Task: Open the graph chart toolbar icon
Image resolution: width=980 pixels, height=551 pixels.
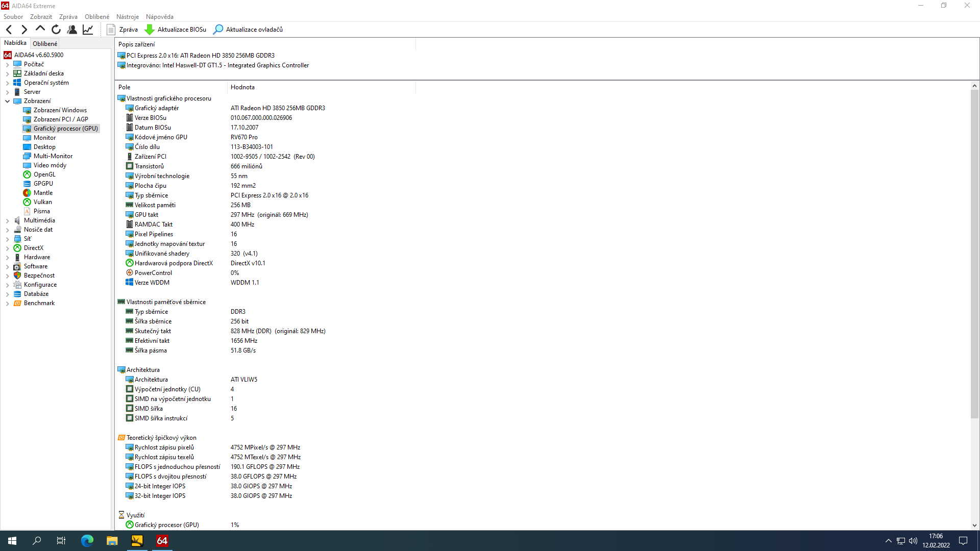Action: (88, 30)
